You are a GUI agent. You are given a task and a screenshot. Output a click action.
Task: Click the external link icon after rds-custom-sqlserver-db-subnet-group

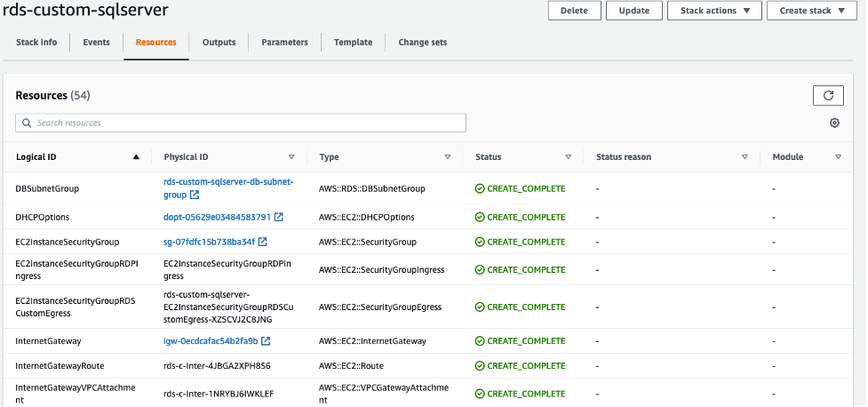tap(195, 195)
